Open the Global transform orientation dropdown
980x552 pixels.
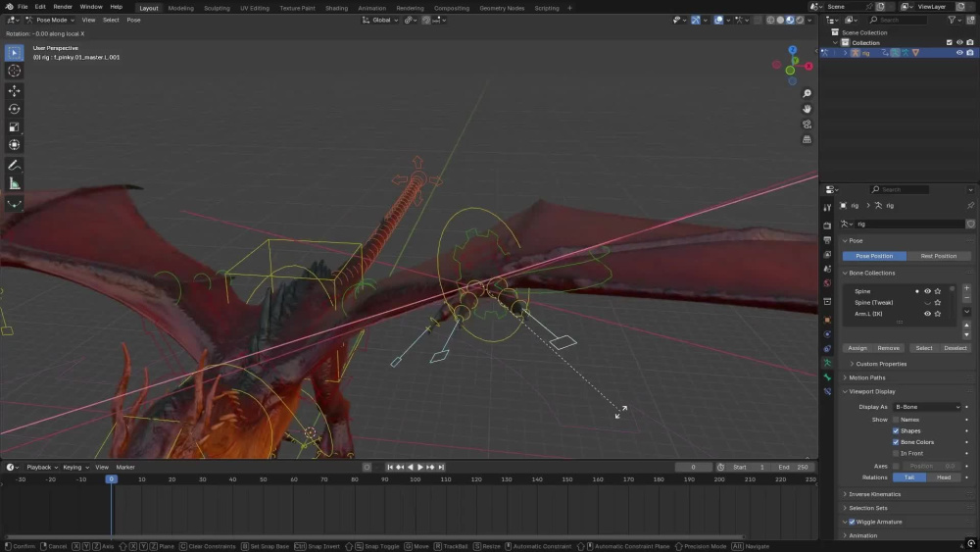tap(380, 20)
